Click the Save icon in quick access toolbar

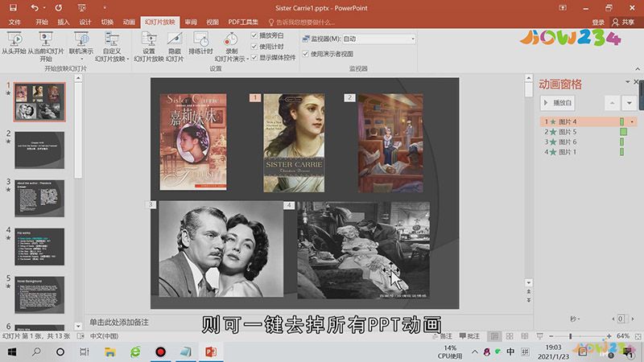point(13,8)
